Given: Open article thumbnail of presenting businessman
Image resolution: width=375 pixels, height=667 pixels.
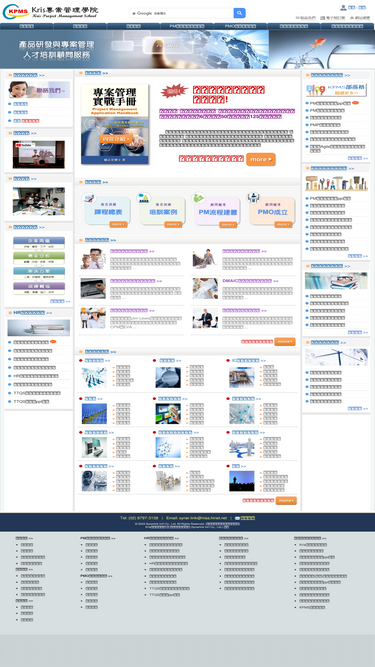Looking at the screenshot, I should (205, 318).
